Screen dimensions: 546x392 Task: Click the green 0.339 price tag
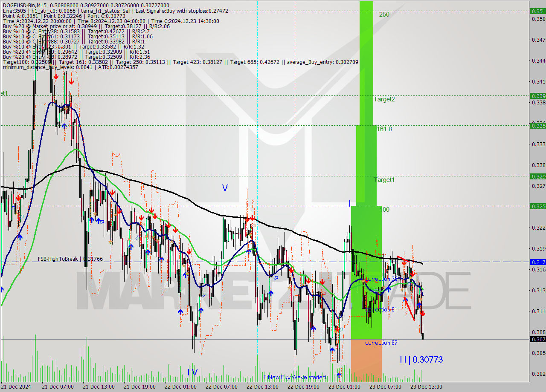coord(537,96)
